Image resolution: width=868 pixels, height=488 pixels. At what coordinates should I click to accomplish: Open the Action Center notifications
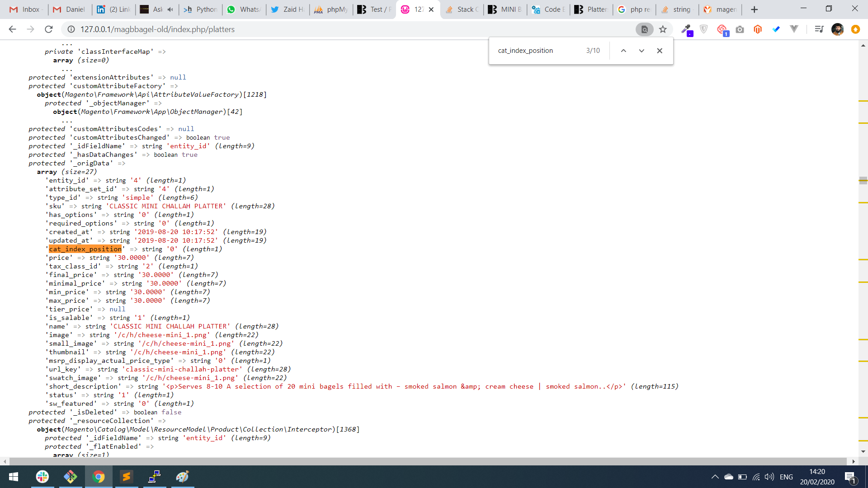click(x=850, y=477)
